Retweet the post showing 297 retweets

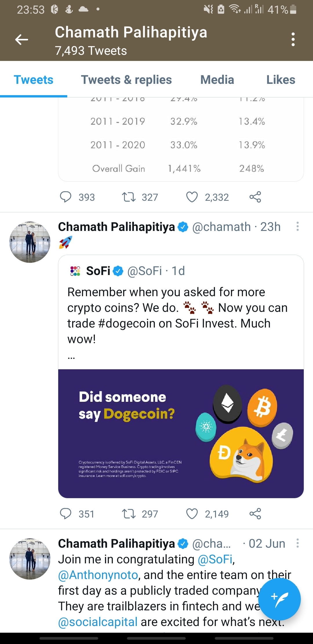129,514
